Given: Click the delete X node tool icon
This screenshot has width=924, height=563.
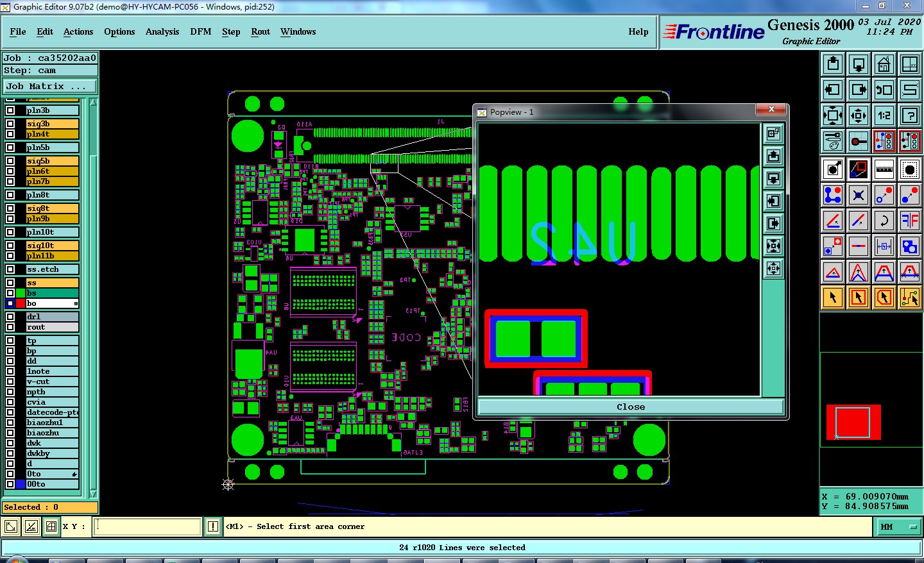Looking at the screenshot, I should (x=859, y=195).
